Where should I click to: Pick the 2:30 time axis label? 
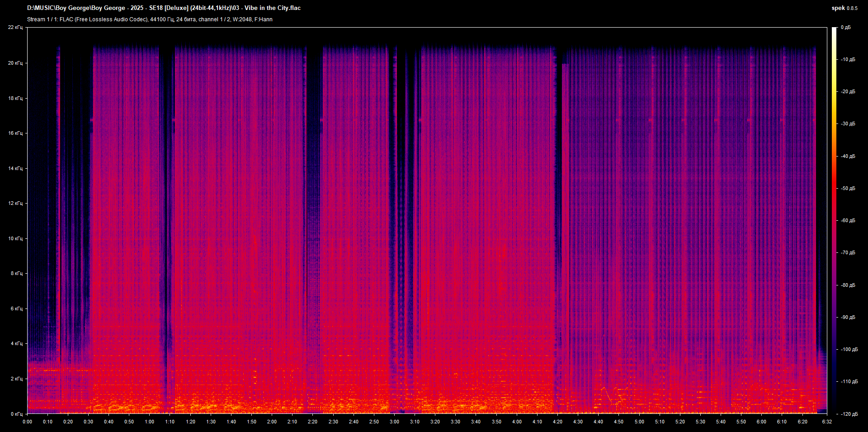click(333, 422)
